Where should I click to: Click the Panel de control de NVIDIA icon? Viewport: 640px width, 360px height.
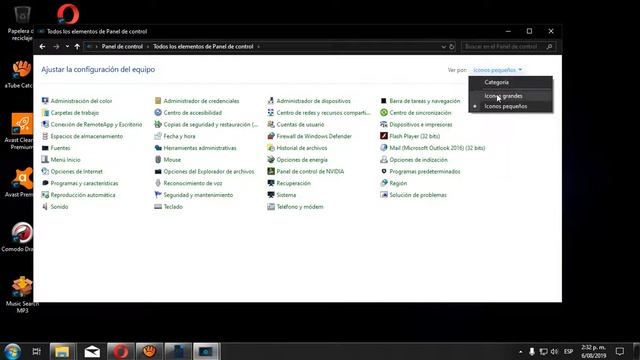(271, 171)
